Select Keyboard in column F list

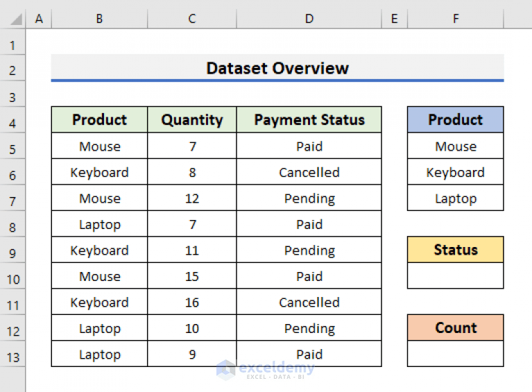pos(456,172)
